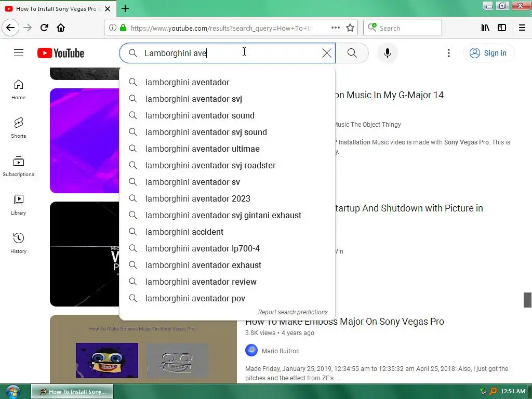532x399 pixels.
Task: Show the secure connection padlock details
Action: 123,28
